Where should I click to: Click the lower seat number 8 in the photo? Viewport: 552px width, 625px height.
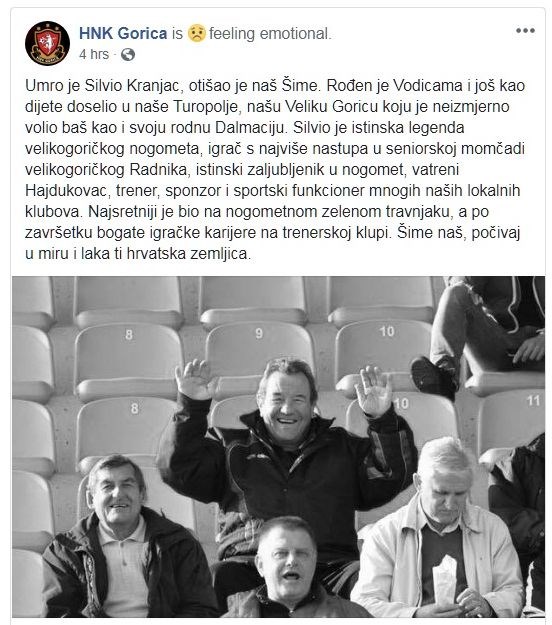click(x=134, y=408)
